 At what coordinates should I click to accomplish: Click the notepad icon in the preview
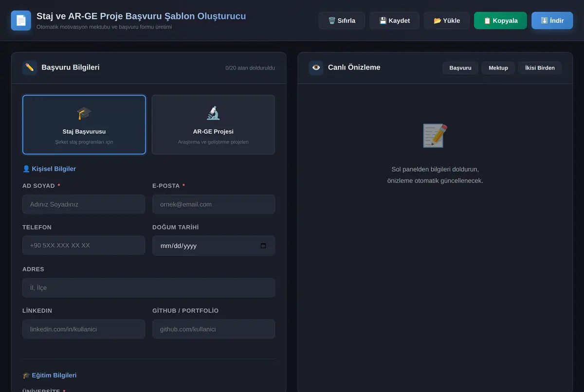point(435,136)
